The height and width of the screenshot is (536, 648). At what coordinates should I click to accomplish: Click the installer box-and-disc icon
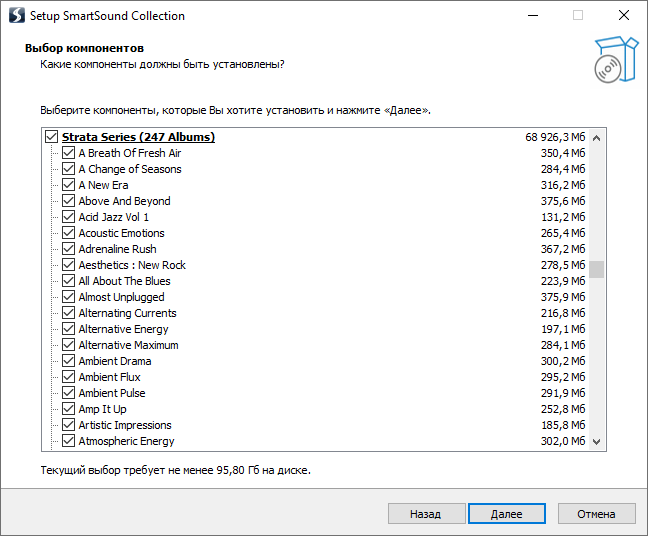pyautogui.click(x=616, y=60)
